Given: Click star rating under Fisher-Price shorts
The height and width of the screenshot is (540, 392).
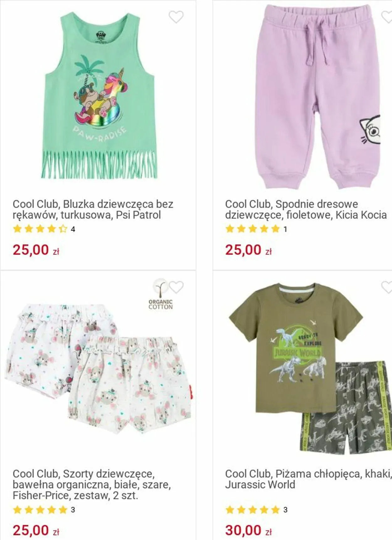Looking at the screenshot, I should pyautogui.click(x=40, y=510).
